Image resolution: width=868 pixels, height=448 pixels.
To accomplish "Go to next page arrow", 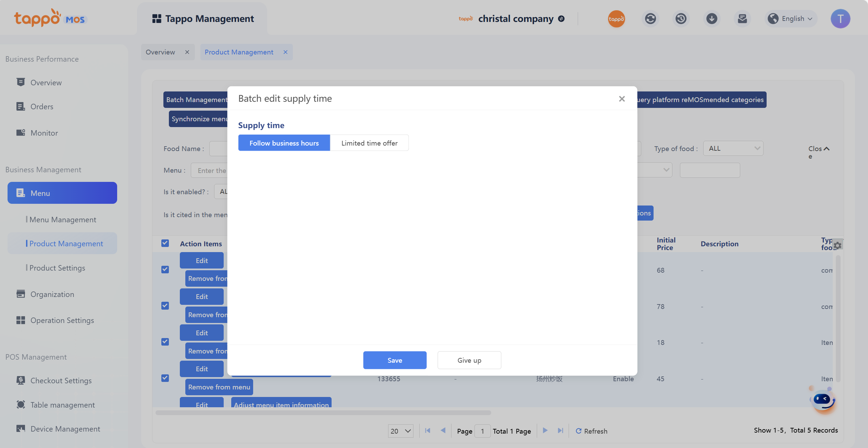I will [x=545, y=431].
